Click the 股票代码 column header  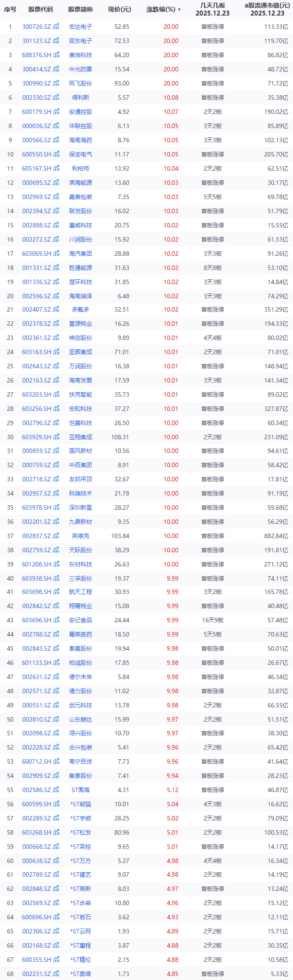coord(40,9)
